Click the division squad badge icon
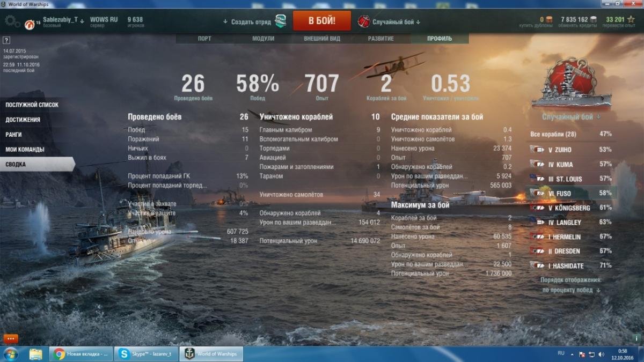The width and height of the screenshot is (644, 362). (281, 21)
